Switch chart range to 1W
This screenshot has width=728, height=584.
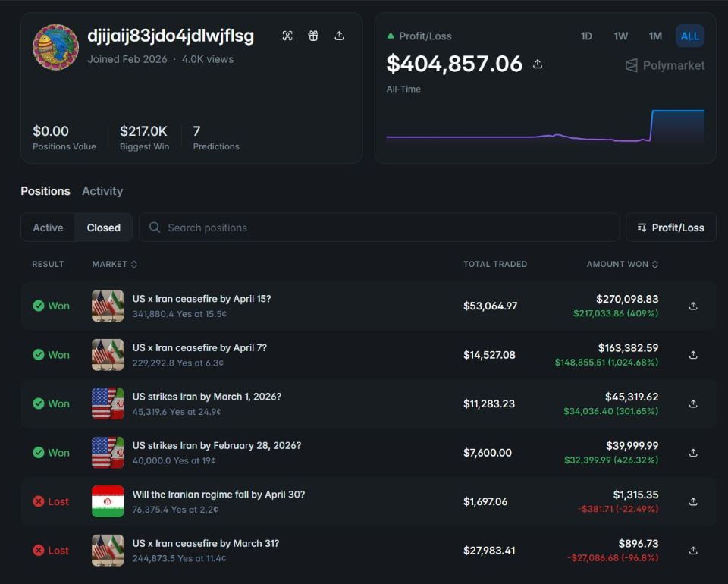pyautogui.click(x=621, y=36)
